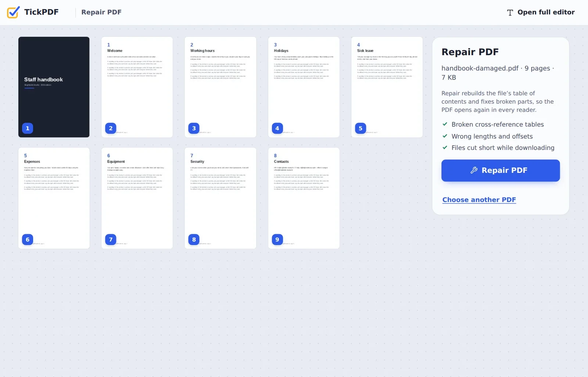Open the Working hours page thumbnail
The image size is (588, 377).
(220, 87)
